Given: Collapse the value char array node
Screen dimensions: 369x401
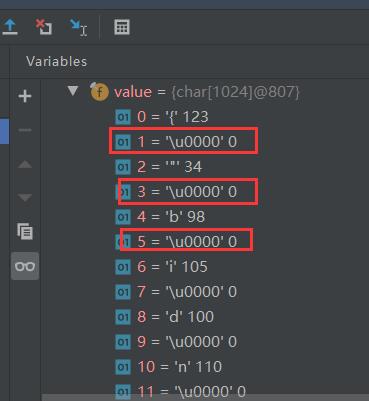Looking at the screenshot, I should (x=73, y=90).
